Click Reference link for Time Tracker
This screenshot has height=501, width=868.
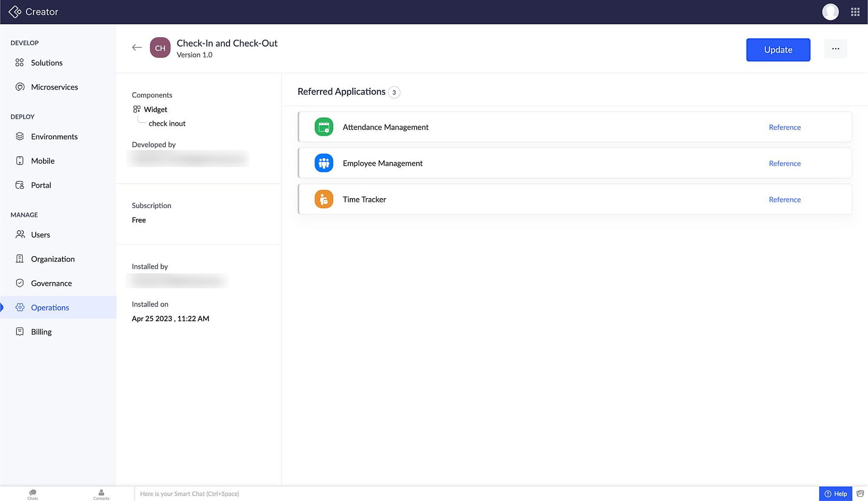[x=785, y=200]
